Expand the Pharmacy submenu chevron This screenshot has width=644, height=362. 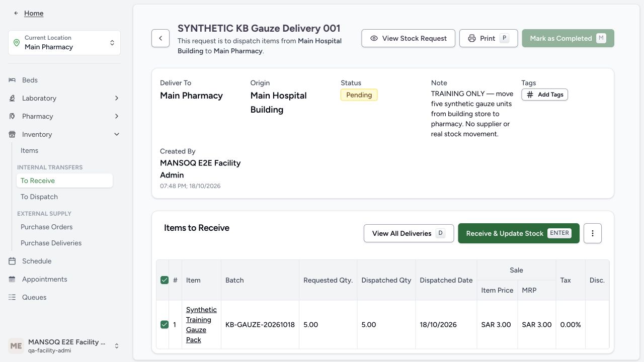point(117,116)
